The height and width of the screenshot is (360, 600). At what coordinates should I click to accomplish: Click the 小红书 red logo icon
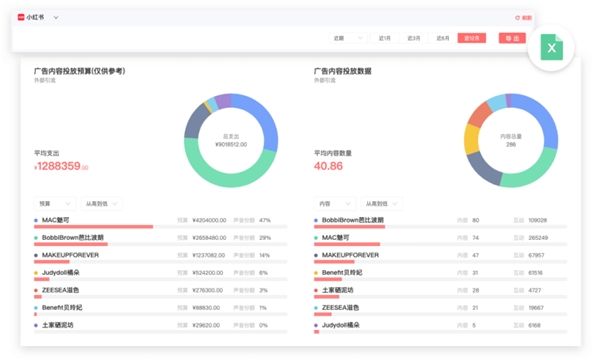click(x=21, y=17)
